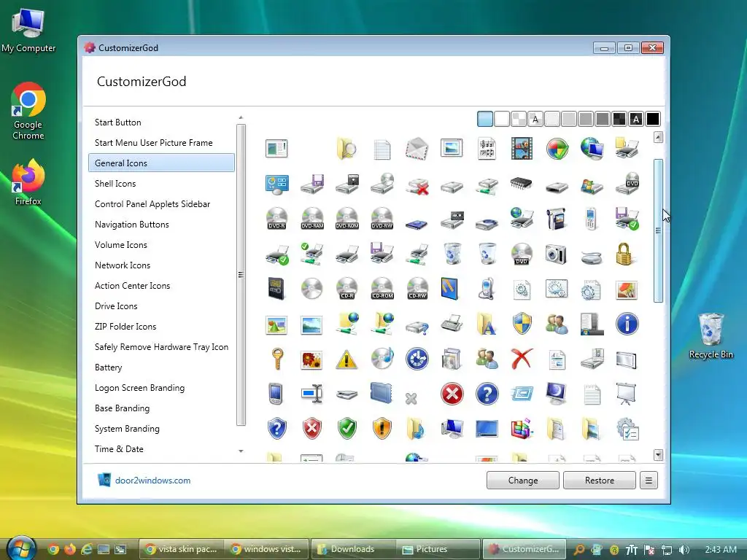
Task: Choose the light checkerboard background swatch
Action: coord(519,119)
